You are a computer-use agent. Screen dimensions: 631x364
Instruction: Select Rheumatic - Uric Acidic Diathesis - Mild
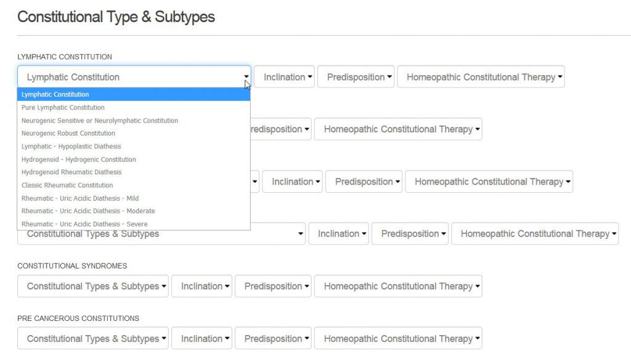tap(134, 198)
